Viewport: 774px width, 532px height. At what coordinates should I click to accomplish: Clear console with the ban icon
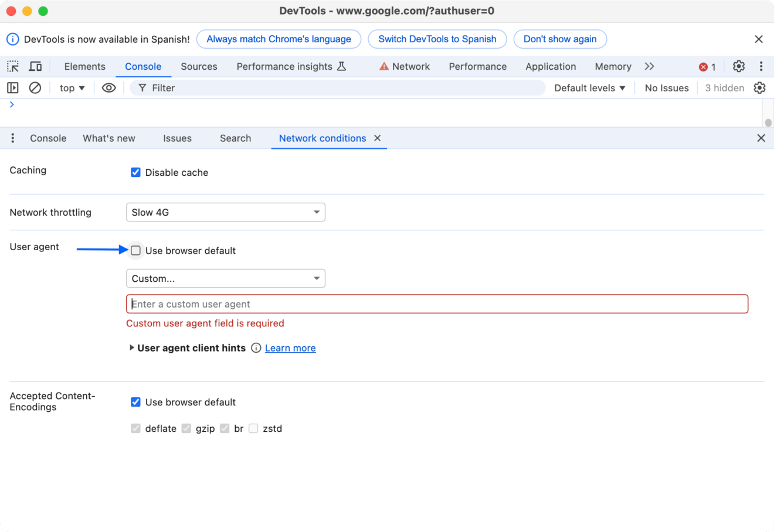tap(35, 88)
